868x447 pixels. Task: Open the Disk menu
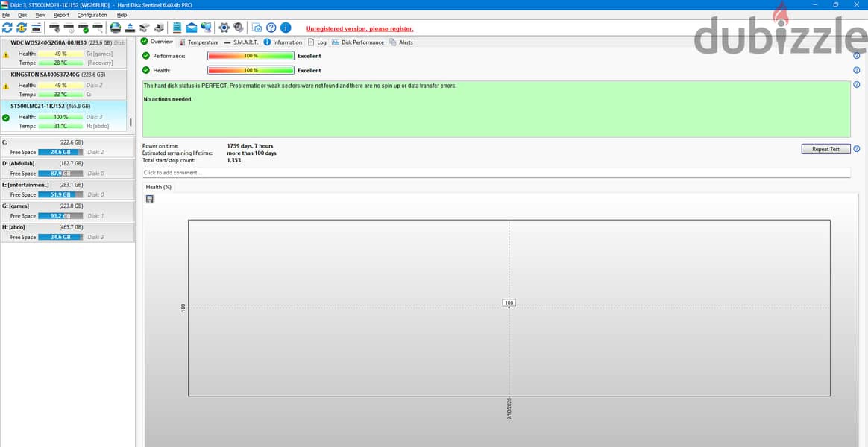click(x=22, y=15)
